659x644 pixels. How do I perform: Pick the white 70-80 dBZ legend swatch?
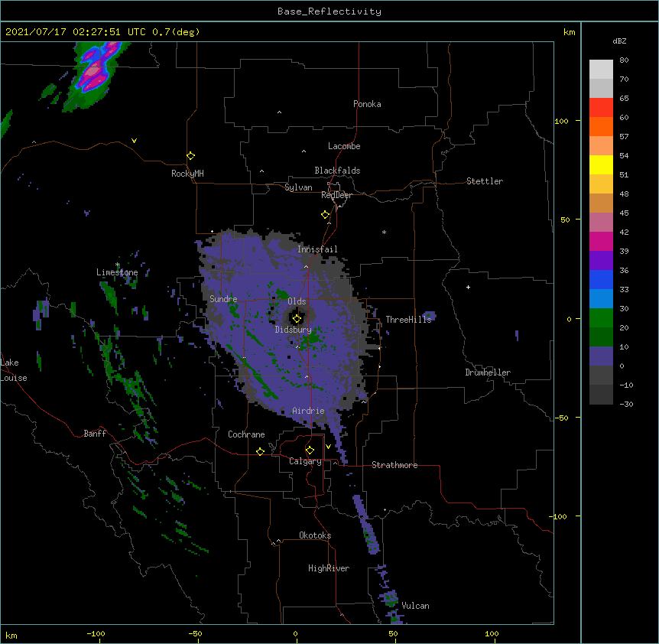pos(601,69)
